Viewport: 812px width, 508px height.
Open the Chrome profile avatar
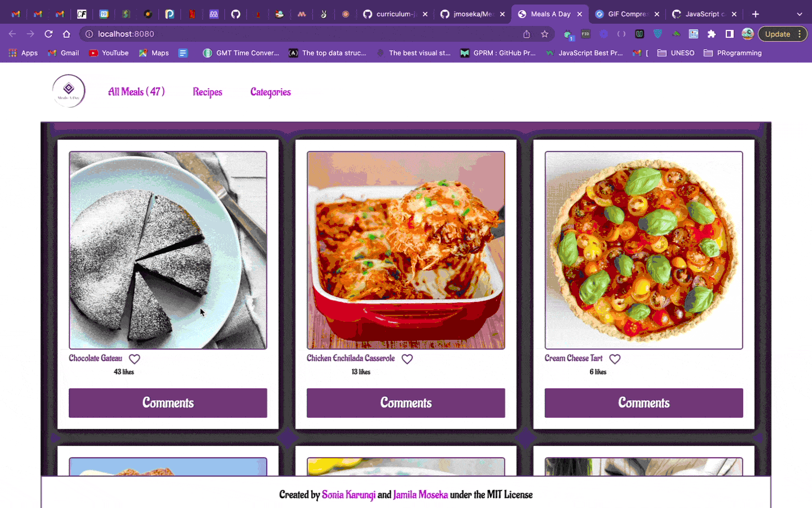[748, 34]
